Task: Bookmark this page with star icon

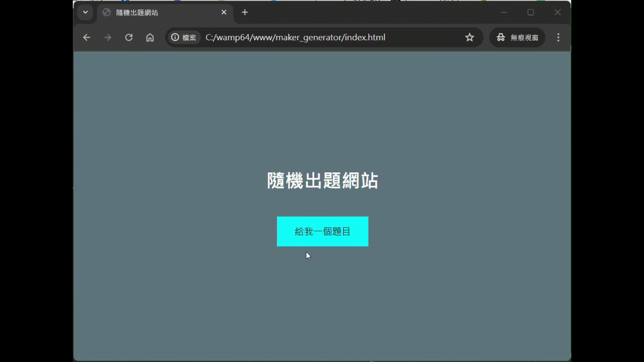Action: click(470, 38)
